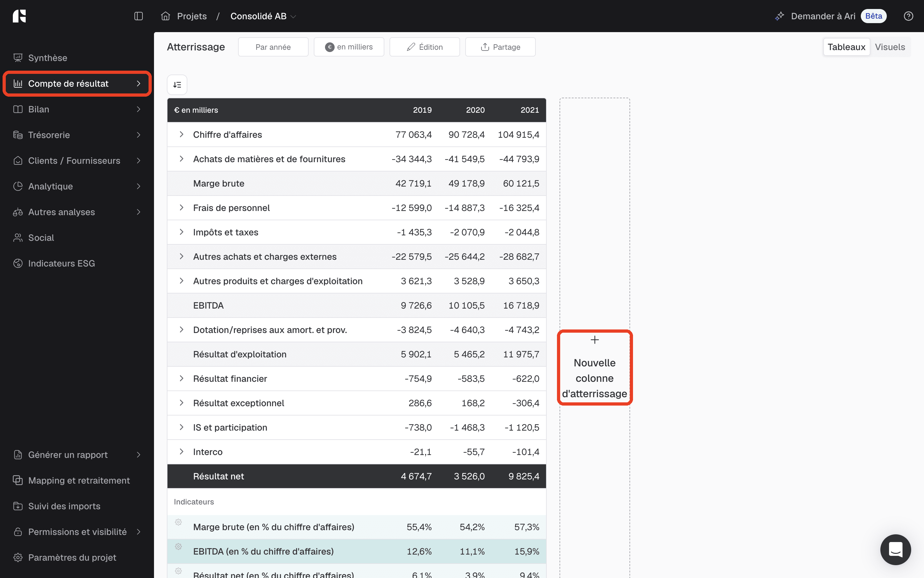
Task: Expand Autres produits et charges d'exploitation
Action: click(181, 281)
